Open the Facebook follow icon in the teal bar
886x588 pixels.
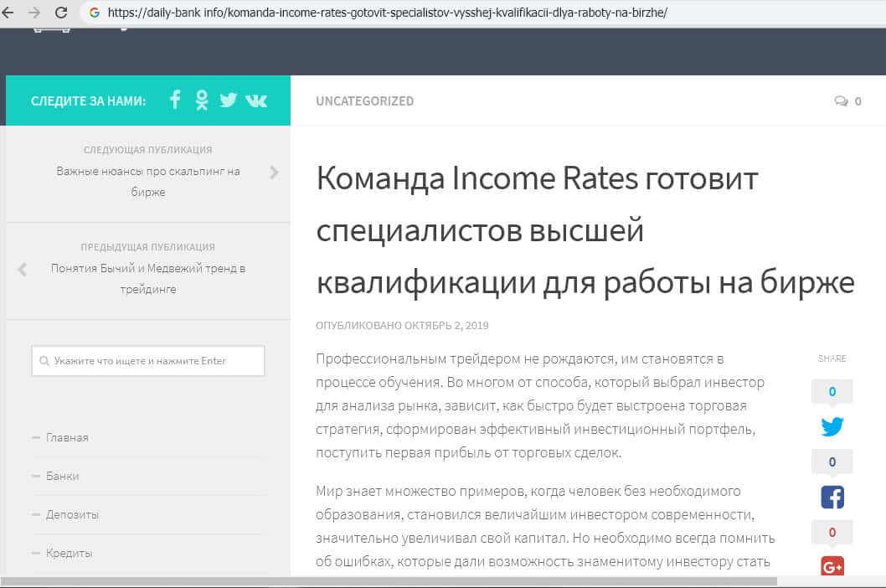click(x=175, y=100)
